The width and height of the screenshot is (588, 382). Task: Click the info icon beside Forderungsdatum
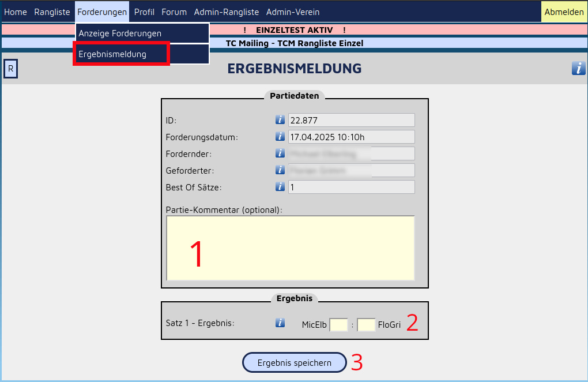(280, 137)
